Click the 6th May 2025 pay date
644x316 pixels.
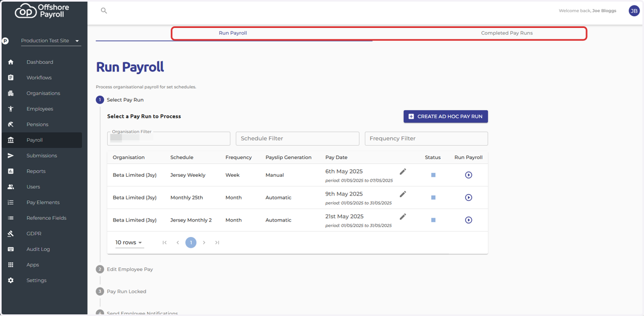point(344,171)
